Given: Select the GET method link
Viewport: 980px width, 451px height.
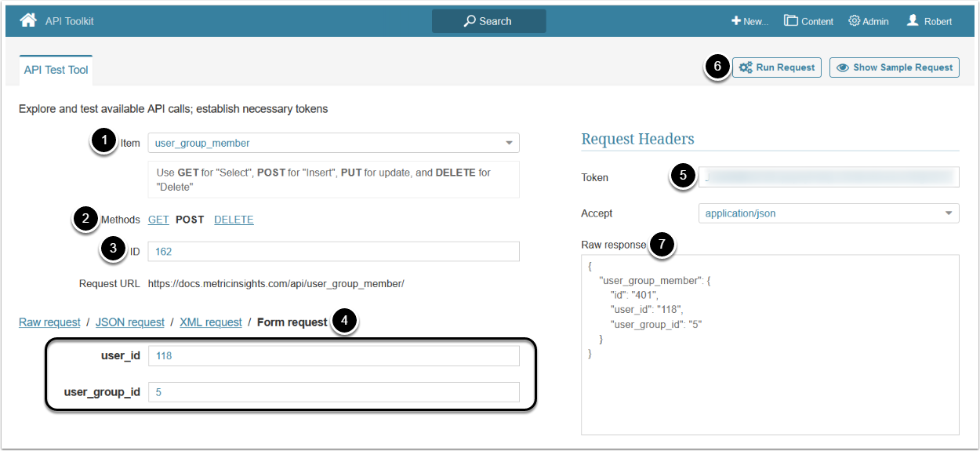Looking at the screenshot, I should coord(158,220).
